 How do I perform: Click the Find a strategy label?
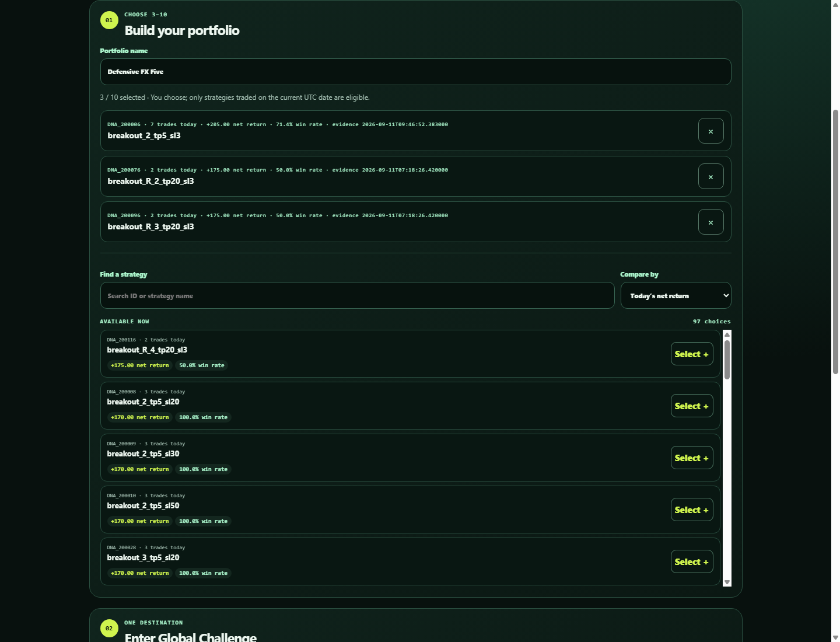click(124, 274)
